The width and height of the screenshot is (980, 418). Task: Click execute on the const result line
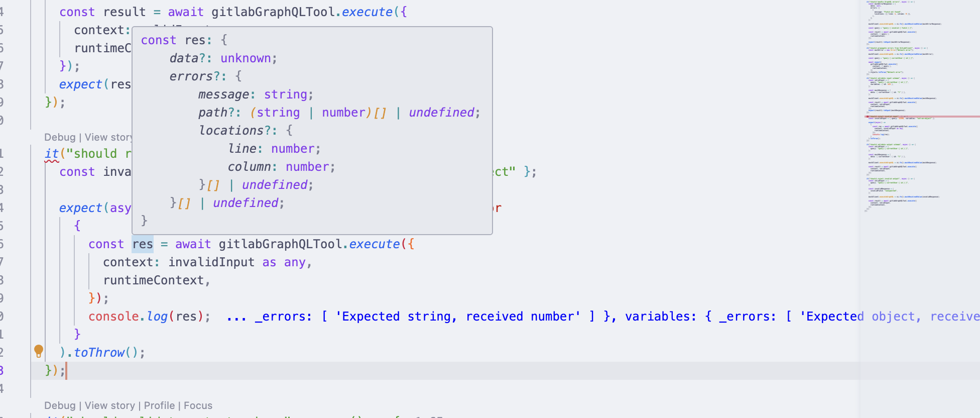coord(367,12)
